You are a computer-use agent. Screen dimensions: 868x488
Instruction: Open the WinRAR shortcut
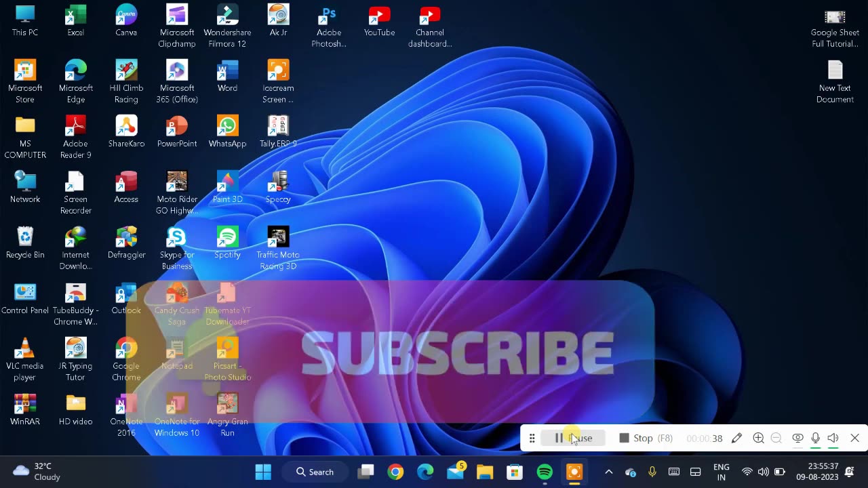pos(25,409)
